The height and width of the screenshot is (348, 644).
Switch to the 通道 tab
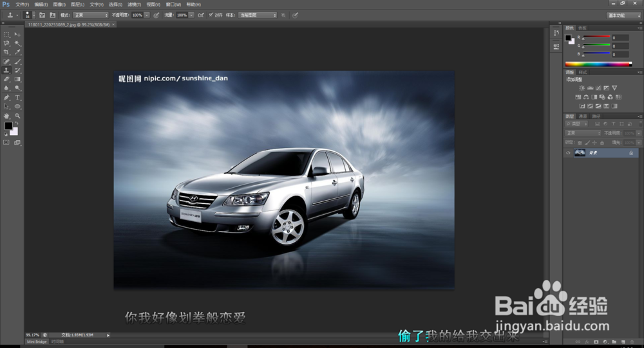pos(582,116)
